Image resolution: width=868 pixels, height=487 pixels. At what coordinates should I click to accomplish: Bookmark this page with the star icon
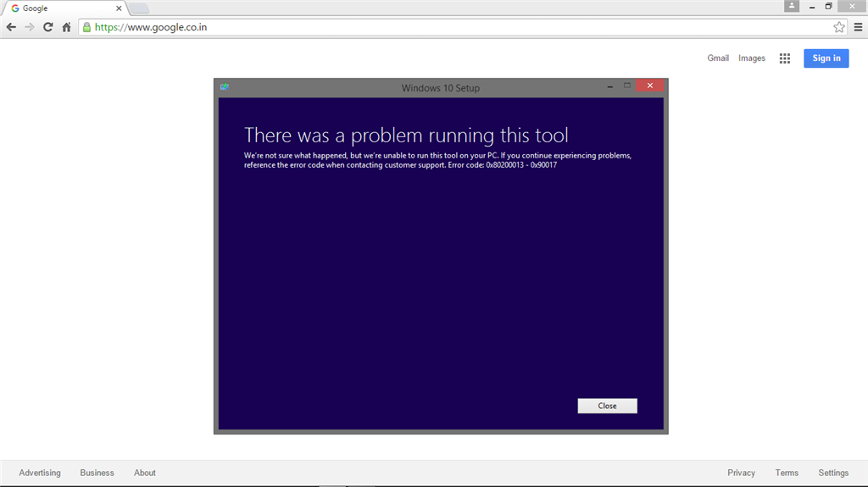tap(839, 27)
